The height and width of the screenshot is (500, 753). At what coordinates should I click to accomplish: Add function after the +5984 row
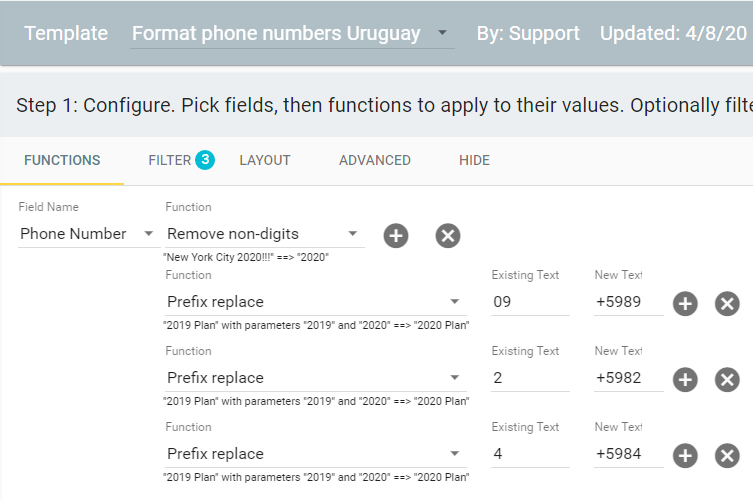(x=685, y=455)
